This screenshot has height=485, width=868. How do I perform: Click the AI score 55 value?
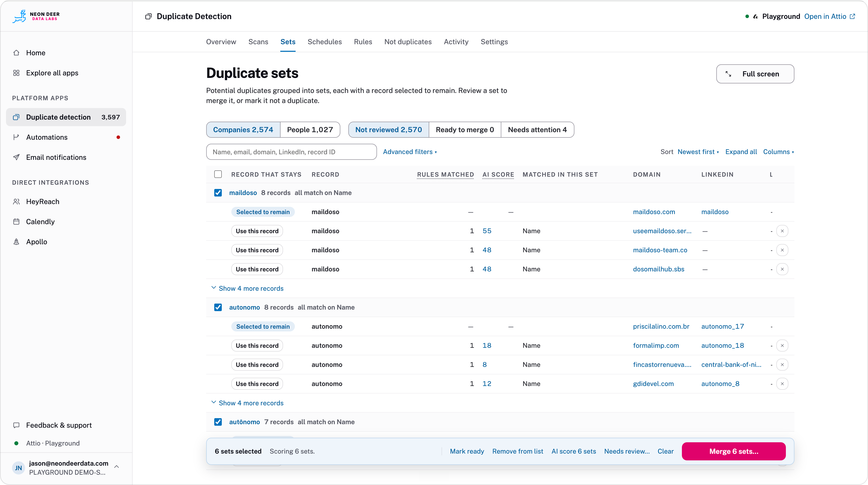coord(487,231)
